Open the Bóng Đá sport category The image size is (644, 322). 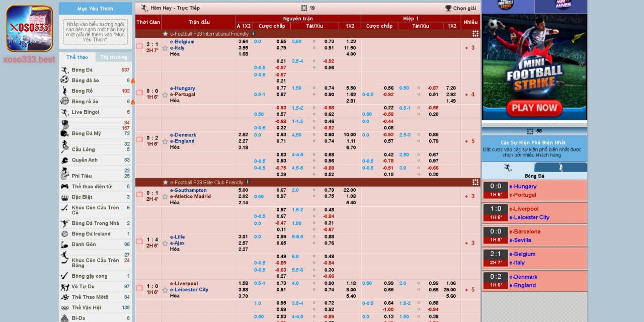click(82, 70)
